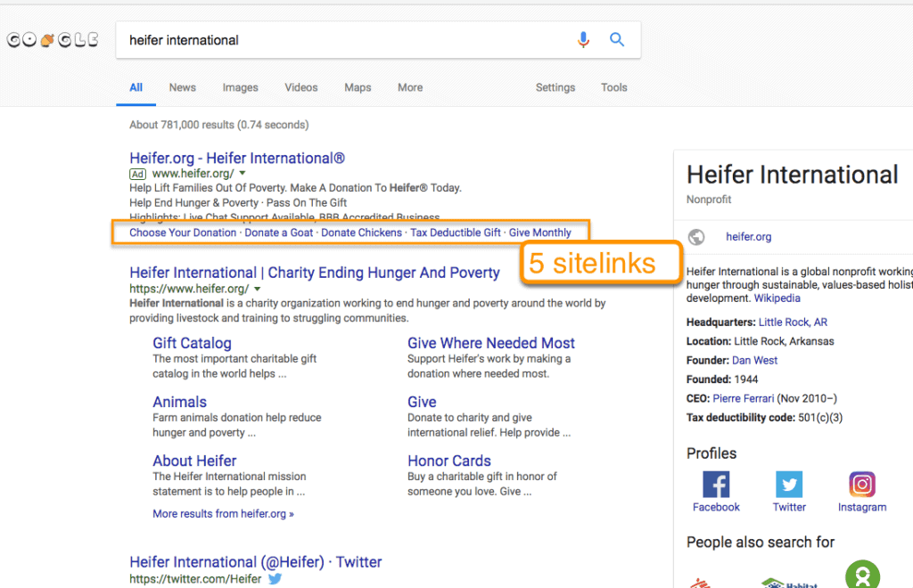Click the Heifer International knowledge panel title
Image resolution: width=913 pixels, height=588 pixels.
click(792, 175)
